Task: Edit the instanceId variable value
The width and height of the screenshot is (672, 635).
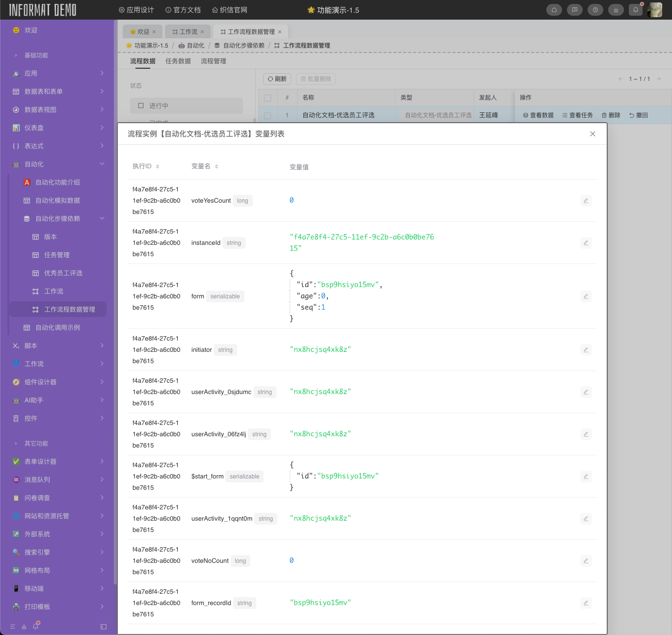Action: coord(586,243)
